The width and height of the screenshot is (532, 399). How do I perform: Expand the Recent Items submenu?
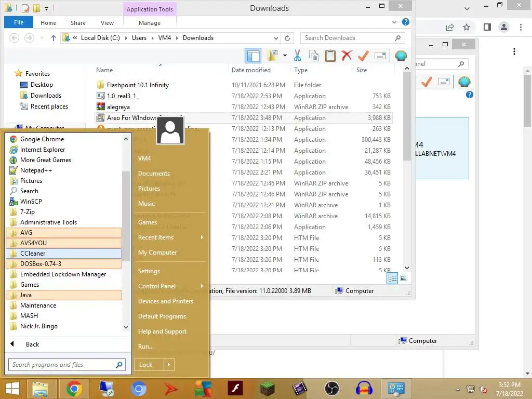pyautogui.click(x=202, y=237)
